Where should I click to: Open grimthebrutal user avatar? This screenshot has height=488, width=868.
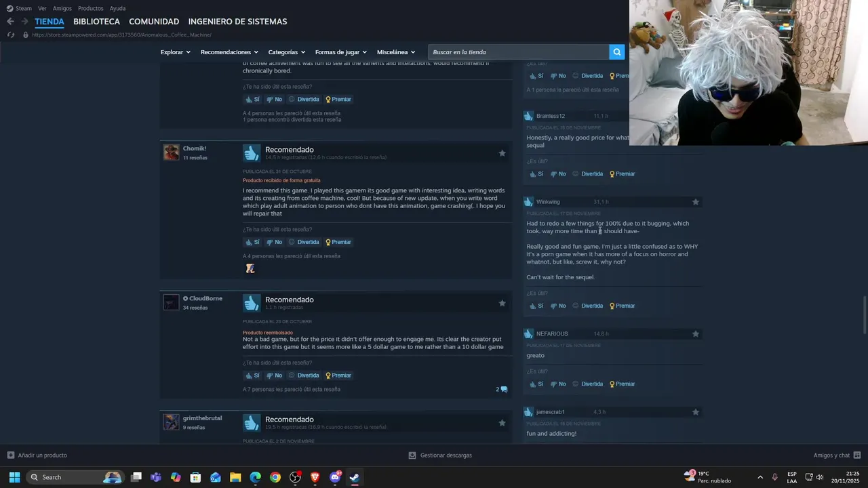(172, 422)
